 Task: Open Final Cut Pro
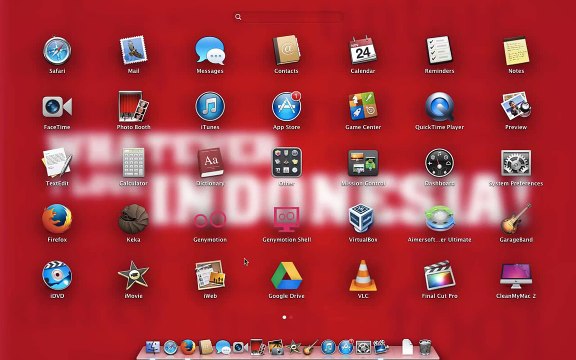tap(439, 275)
